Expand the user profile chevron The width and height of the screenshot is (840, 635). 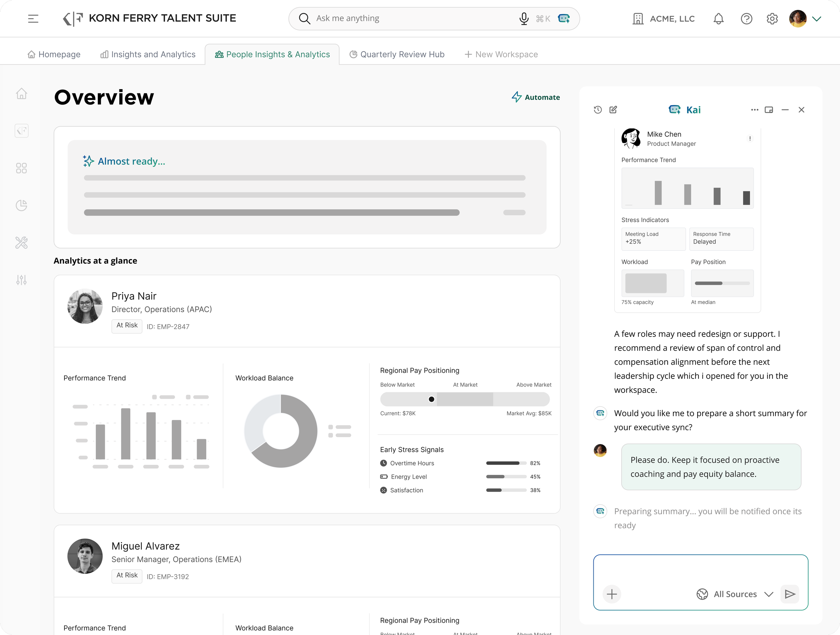click(817, 18)
